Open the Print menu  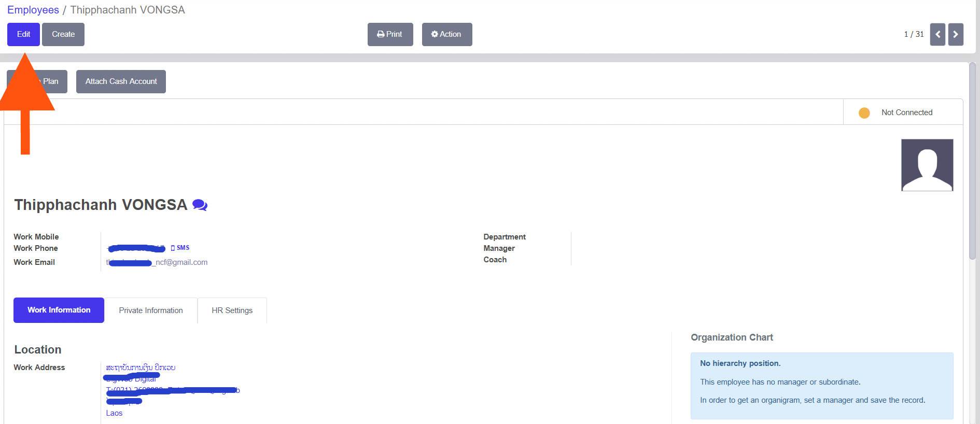point(390,34)
